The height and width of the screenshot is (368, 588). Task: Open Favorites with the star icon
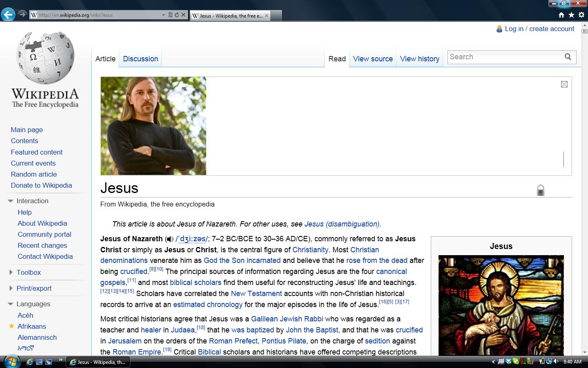pyautogui.click(x=571, y=14)
